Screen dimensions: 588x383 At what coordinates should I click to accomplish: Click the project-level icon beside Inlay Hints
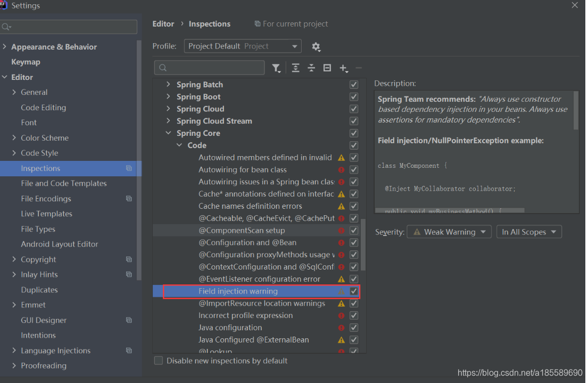pos(129,274)
